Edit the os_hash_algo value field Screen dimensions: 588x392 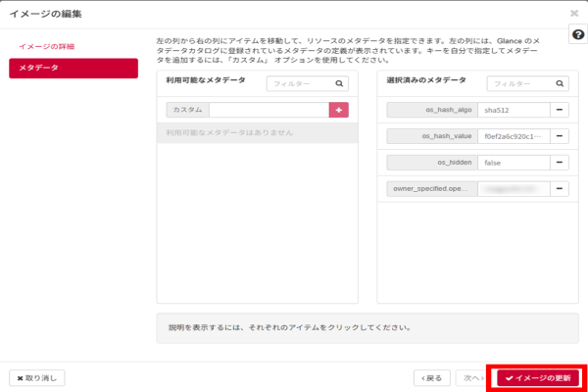pyautogui.click(x=512, y=111)
